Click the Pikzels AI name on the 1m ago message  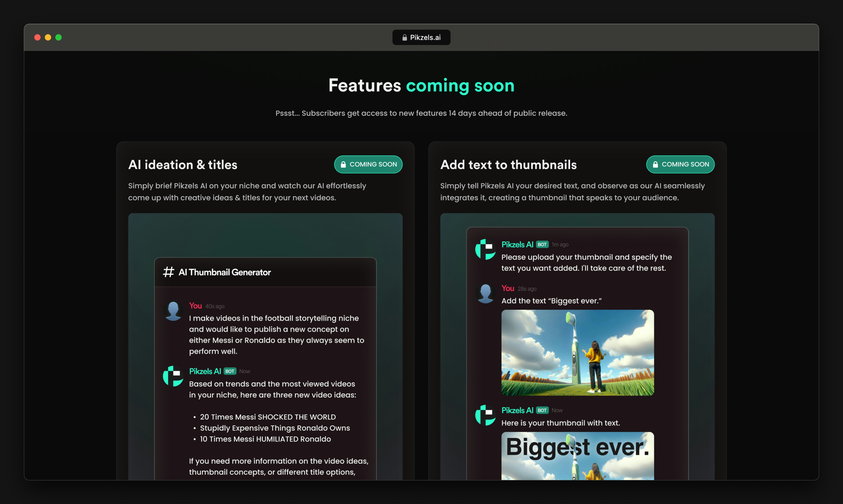[517, 244]
